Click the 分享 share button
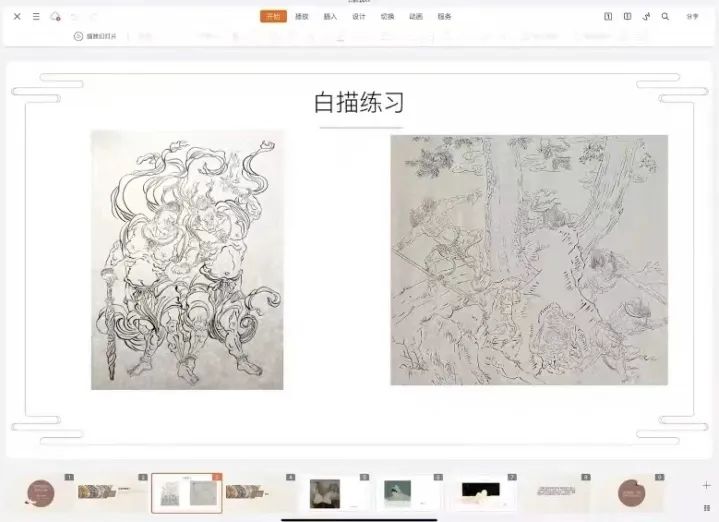 [x=692, y=17]
